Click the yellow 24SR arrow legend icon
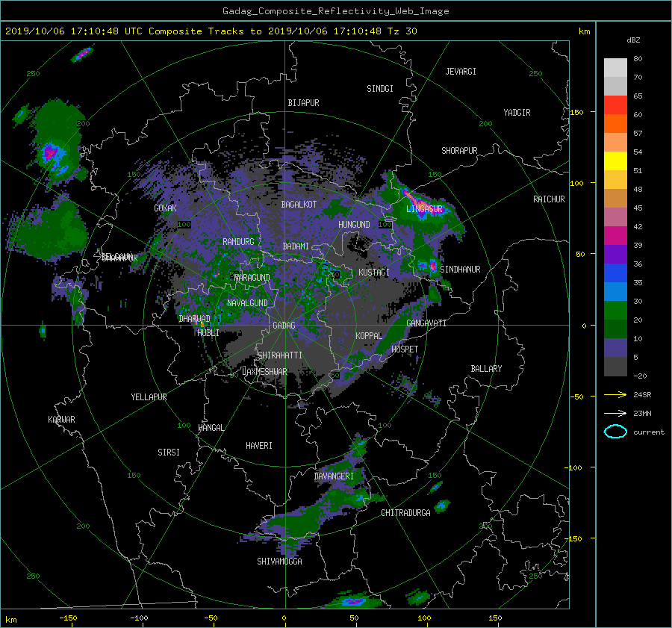This screenshot has width=672, height=628. point(615,394)
